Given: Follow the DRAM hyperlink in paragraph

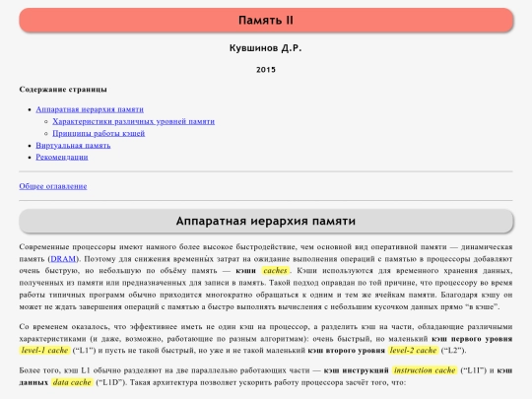Looking at the screenshot, I should [x=63, y=259].
